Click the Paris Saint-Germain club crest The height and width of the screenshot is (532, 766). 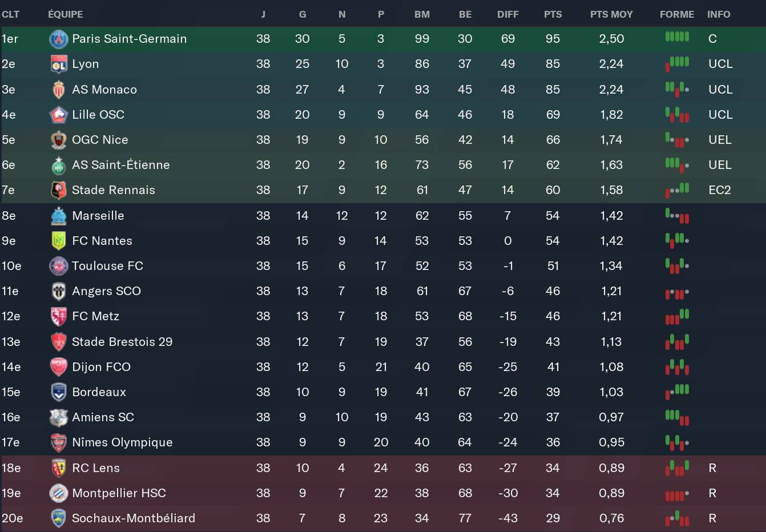click(58, 39)
